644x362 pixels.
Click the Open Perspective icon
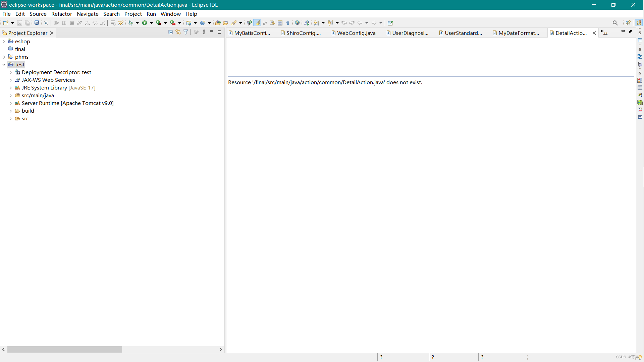[628, 23]
